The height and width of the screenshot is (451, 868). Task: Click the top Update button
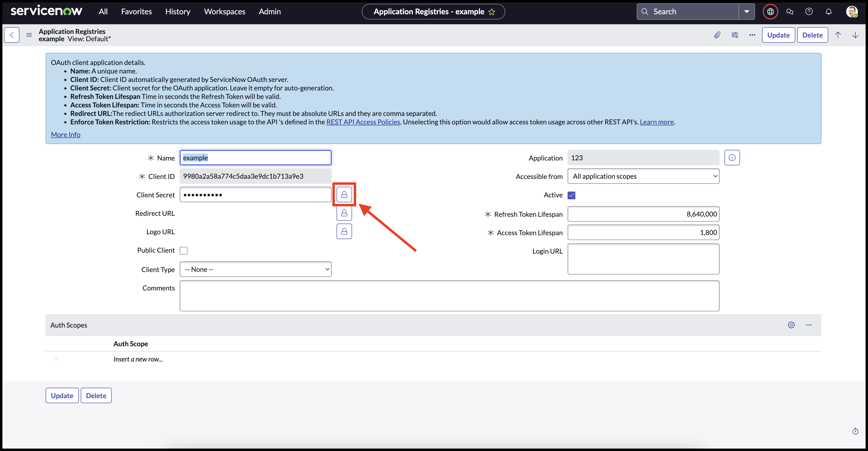coord(778,35)
